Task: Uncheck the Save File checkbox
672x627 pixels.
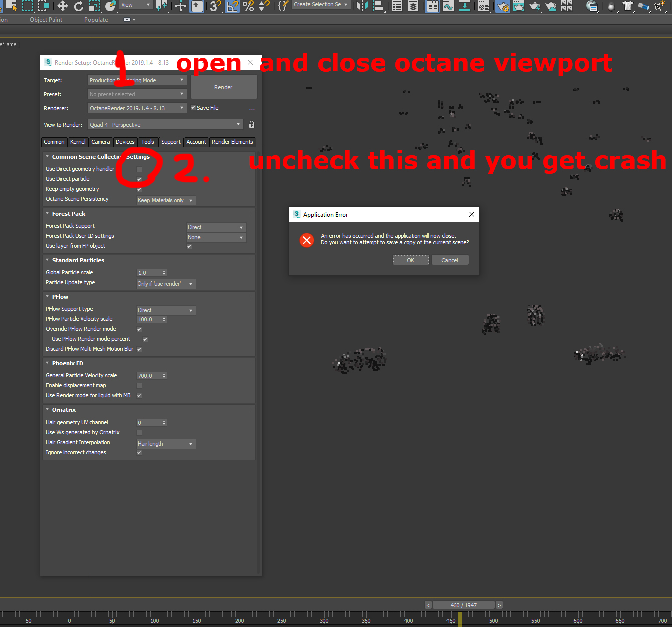Action: click(x=193, y=107)
